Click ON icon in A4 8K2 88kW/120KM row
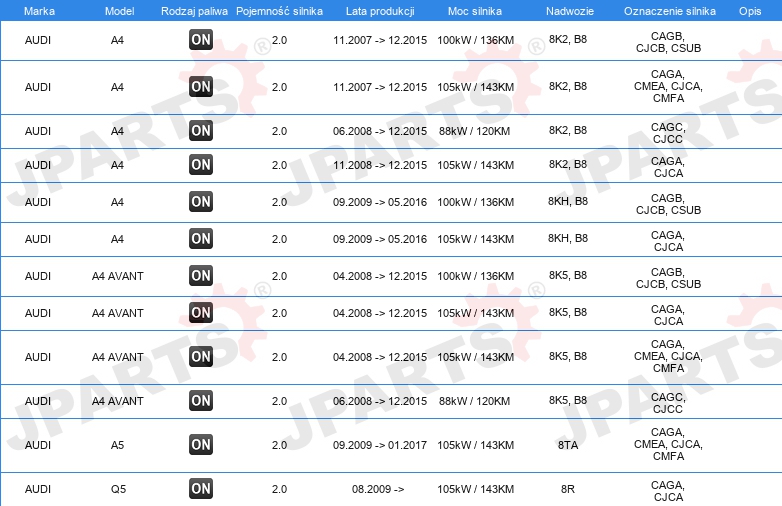Screen dimensions: 782x506 point(201,131)
